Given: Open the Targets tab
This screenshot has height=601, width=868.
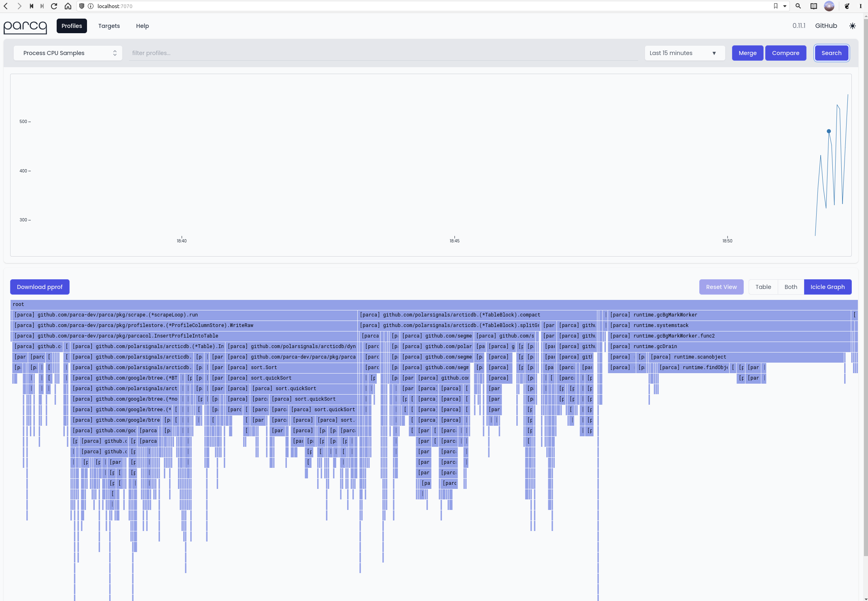Looking at the screenshot, I should 109,26.
